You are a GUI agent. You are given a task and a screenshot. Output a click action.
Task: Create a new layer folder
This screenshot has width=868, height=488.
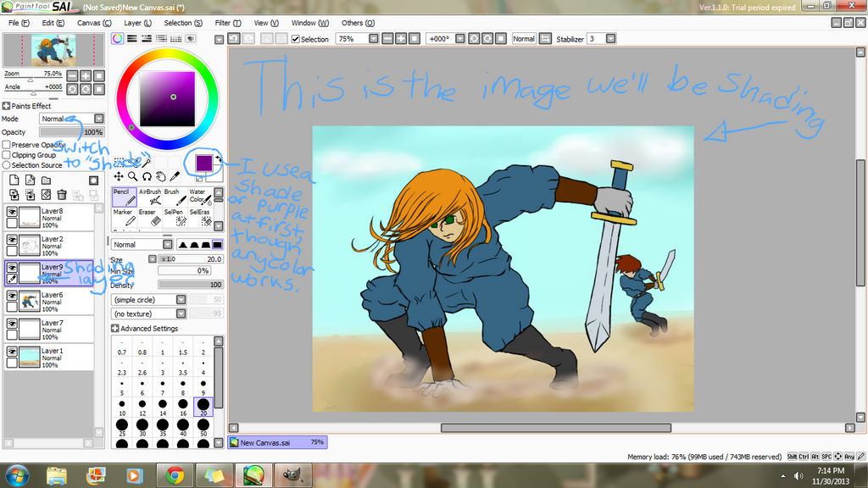[46, 180]
